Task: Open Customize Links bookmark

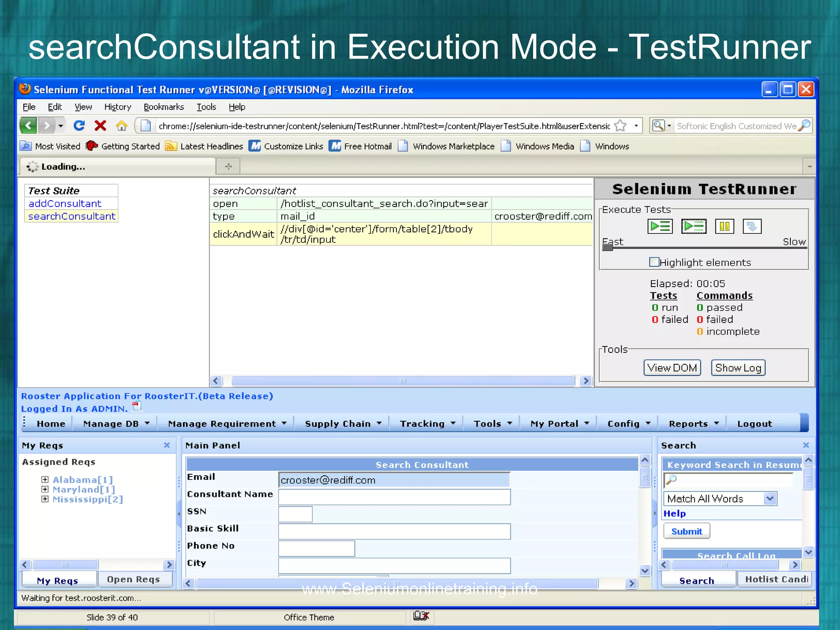Action: tap(286, 146)
